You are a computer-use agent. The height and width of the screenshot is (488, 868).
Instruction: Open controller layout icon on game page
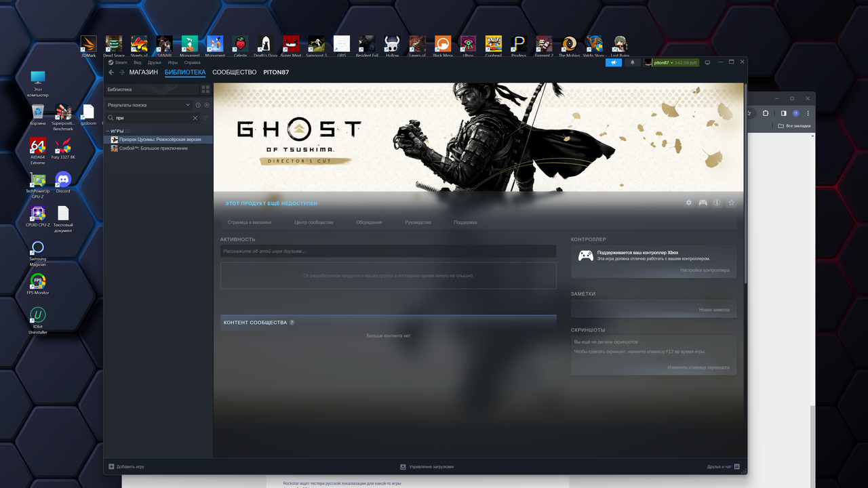(703, 203)
